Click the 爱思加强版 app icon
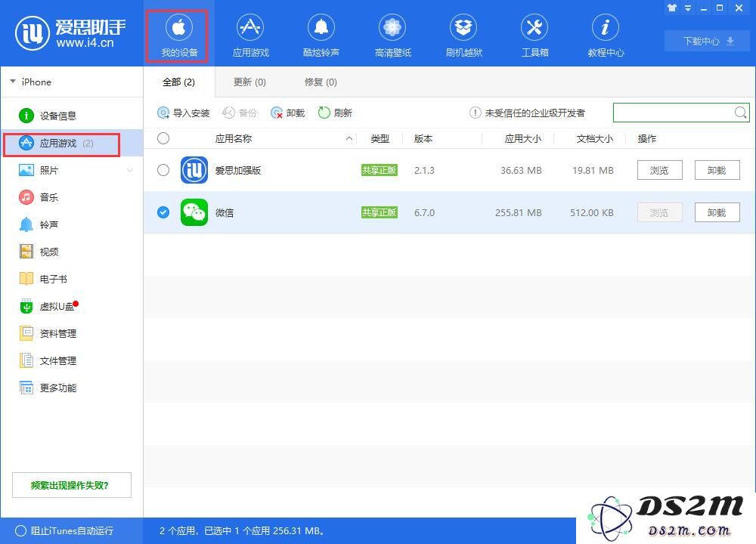Viewport: 756px width, 544px height. pyautogui.click(x=194, y=170)
